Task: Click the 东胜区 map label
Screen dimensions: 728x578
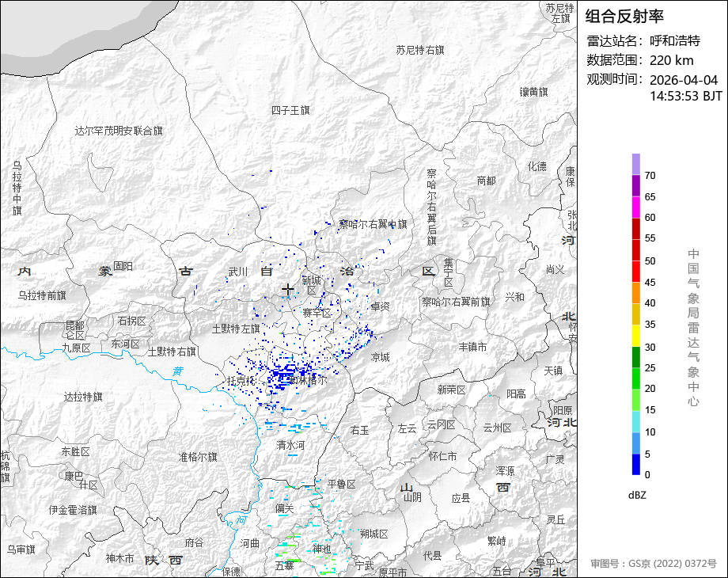Action: (x=76, y=451)
